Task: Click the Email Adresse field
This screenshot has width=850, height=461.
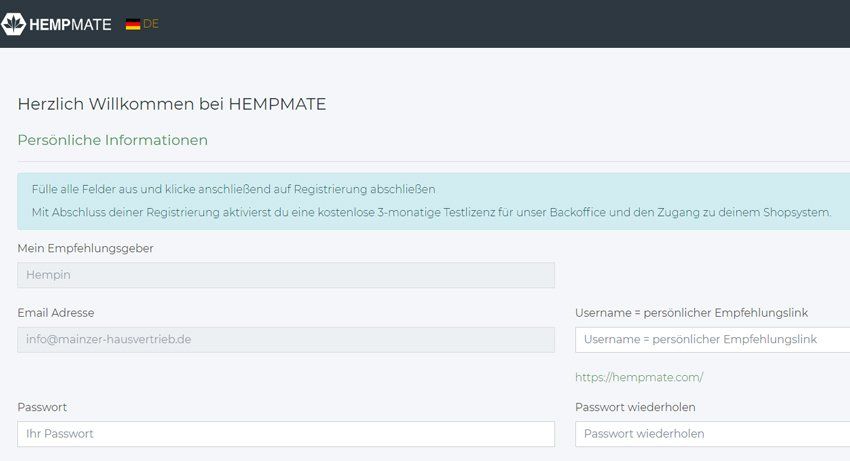Action: point(286,340)
